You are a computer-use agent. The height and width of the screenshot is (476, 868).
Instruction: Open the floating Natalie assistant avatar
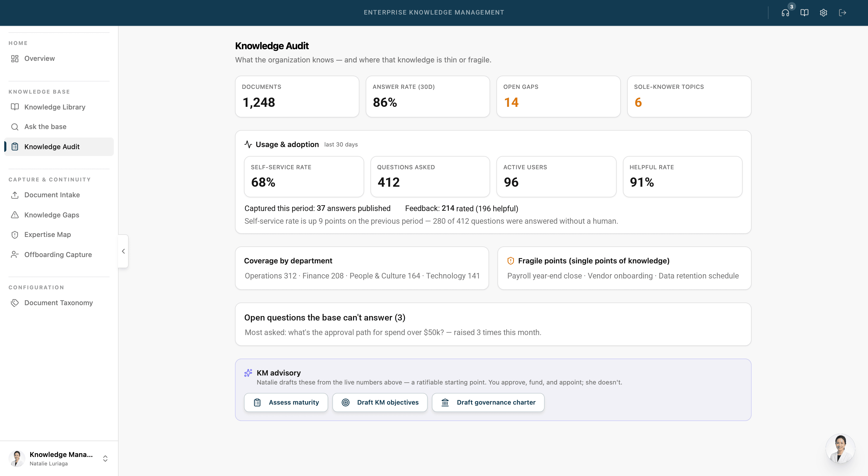click(840, 448)
